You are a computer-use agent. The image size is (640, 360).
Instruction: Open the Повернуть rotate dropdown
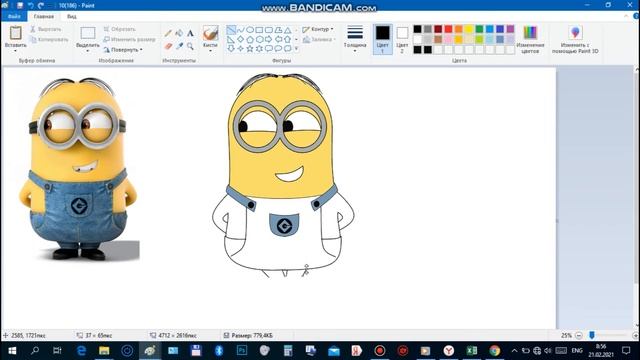click(123, 50)
